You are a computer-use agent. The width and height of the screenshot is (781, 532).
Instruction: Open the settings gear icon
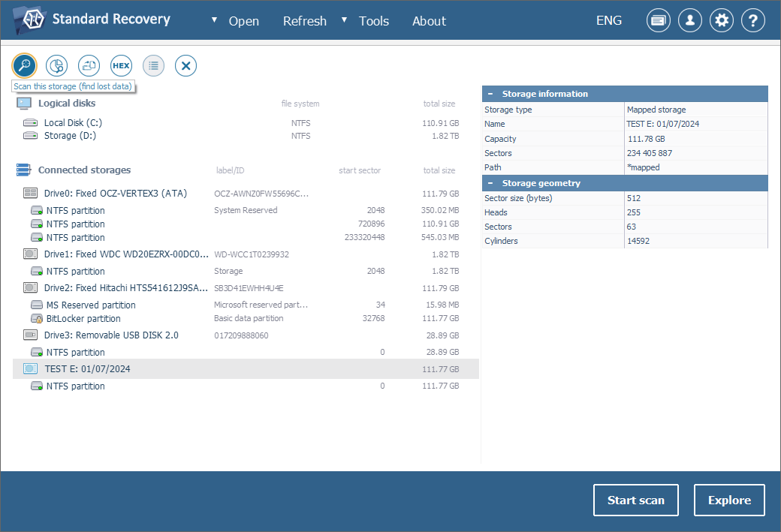722,20
